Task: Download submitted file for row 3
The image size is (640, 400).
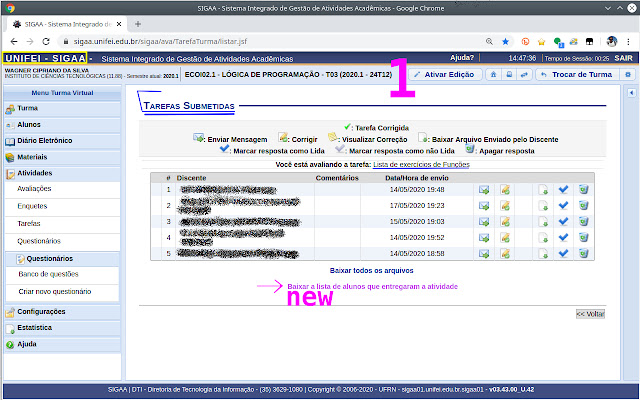Action: 543,222
